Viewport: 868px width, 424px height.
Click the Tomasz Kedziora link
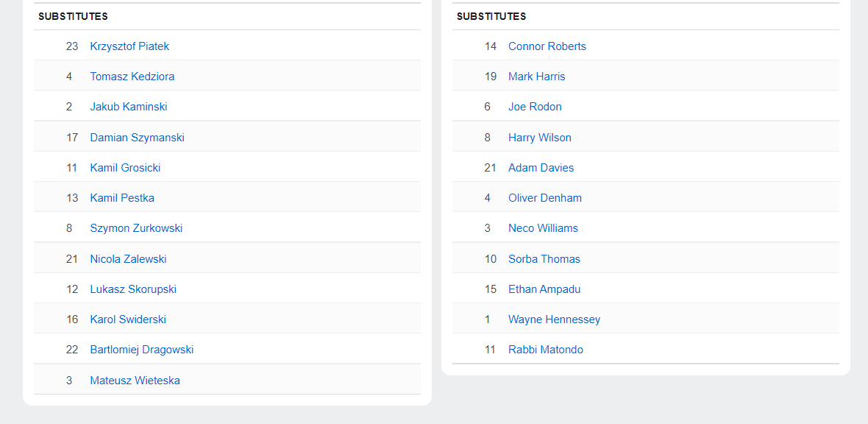click(x=132, y=77)
